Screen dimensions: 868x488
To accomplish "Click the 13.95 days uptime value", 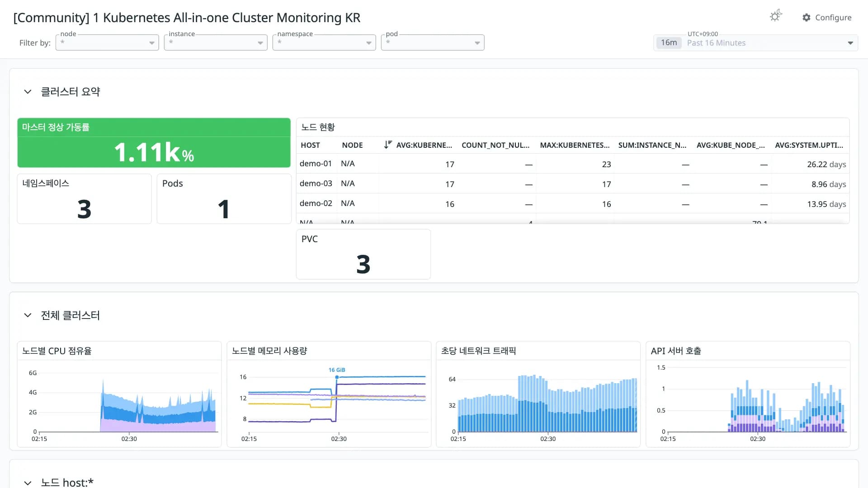I will pyautogui.click(x=826, y=204).
